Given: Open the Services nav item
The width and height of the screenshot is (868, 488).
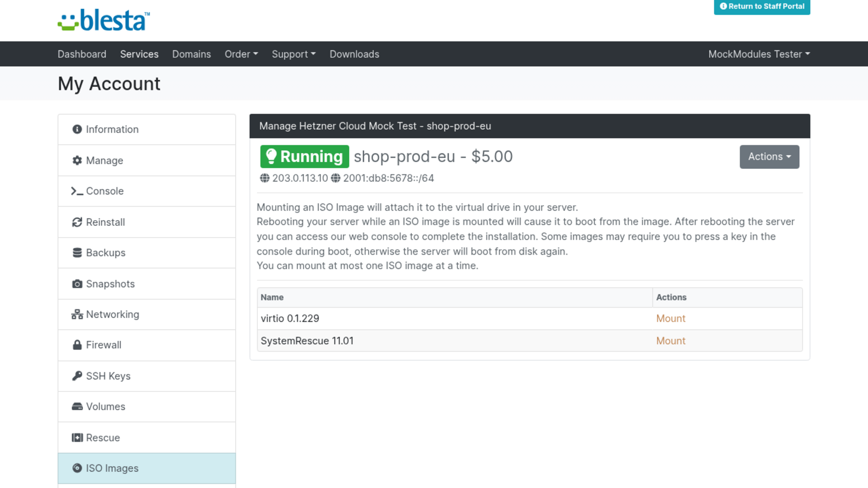Looking at the screenshot, I should point(139,54).
